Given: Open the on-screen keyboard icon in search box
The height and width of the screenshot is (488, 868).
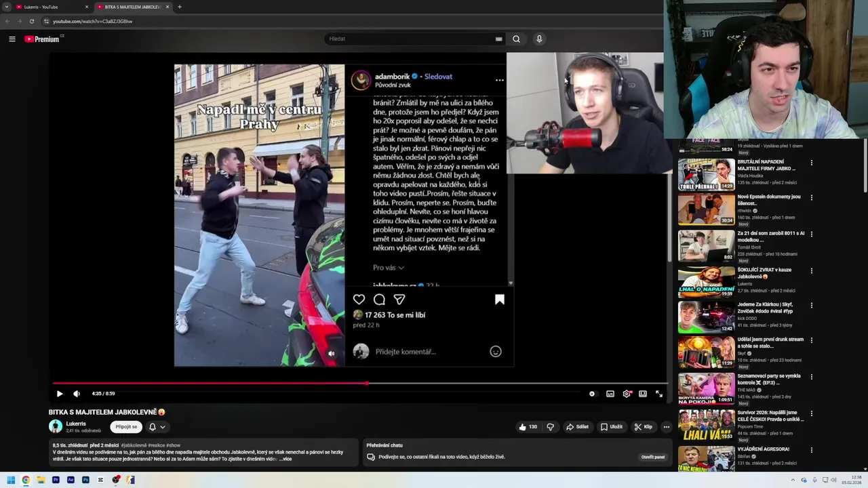Looking at the screenshot, I should click(x=498, y=39).
